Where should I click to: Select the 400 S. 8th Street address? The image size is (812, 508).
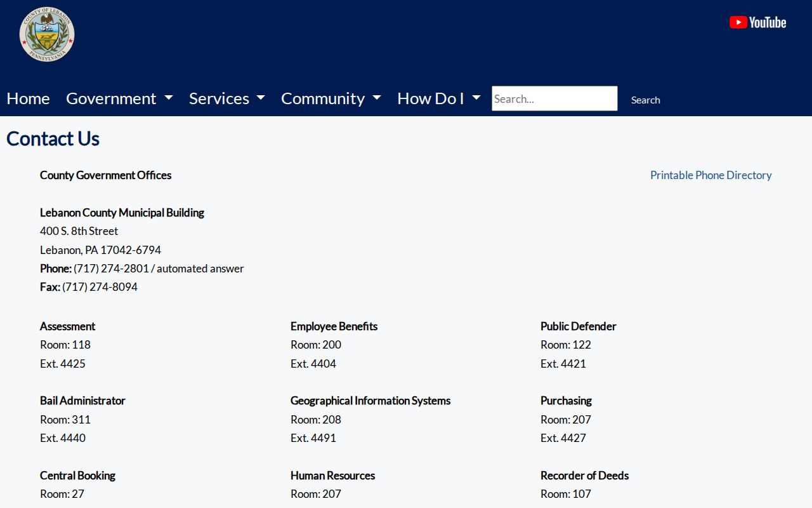click(79, 231)
